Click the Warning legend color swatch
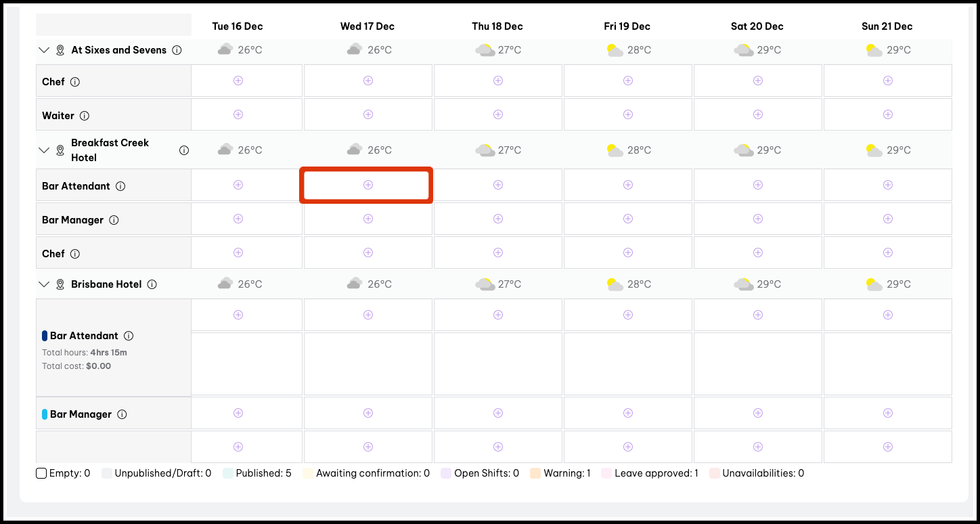This screenshot has height=524, width=980. 535,473
